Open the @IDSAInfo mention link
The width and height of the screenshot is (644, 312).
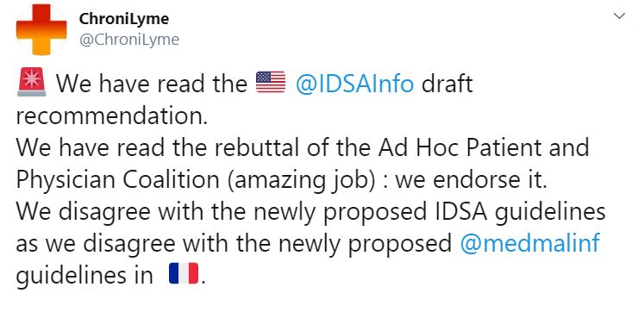click(x=354, y=84)
